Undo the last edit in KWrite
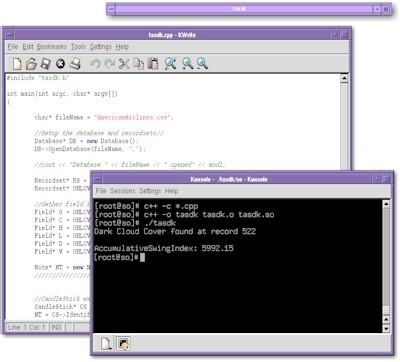 [95, 63]
